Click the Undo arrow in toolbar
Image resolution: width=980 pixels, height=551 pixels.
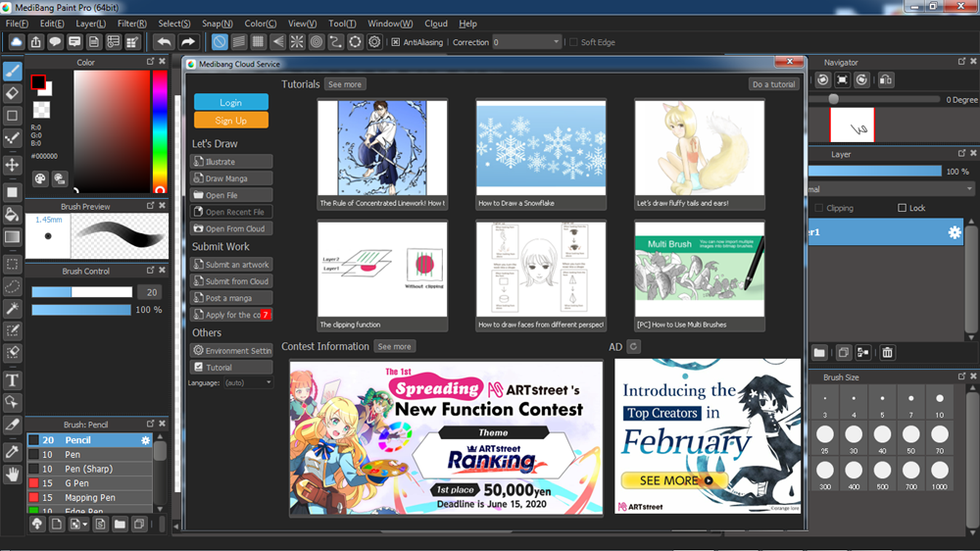click(164, 42)
